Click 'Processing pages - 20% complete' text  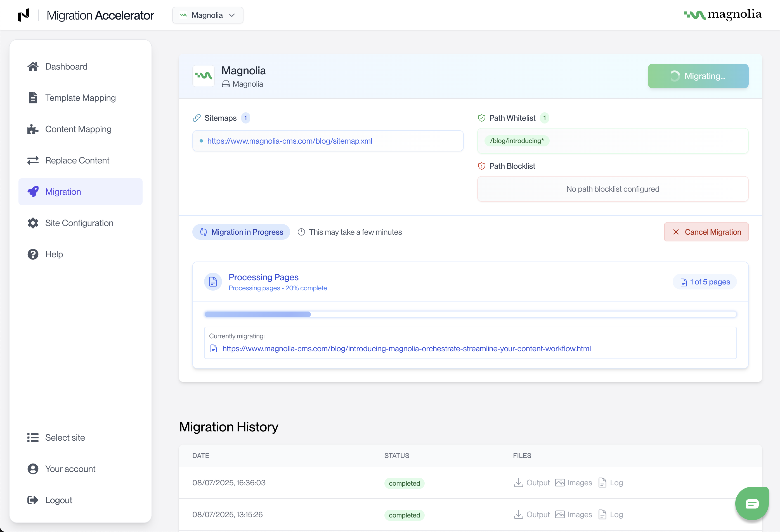coord(278,288)
